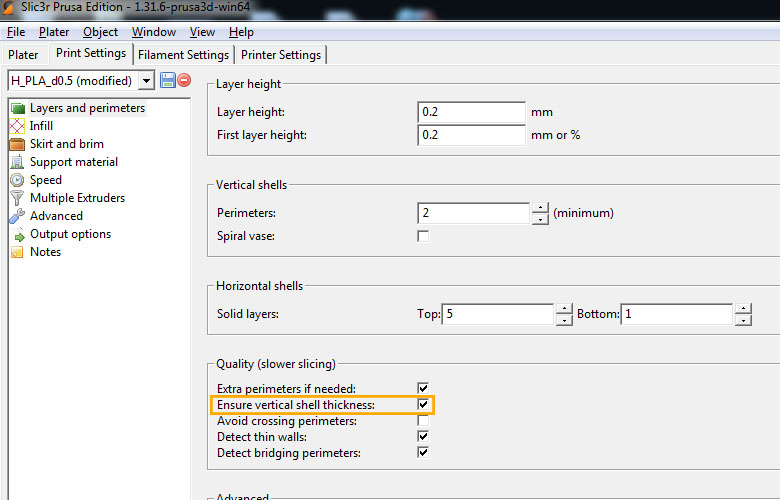
Task: Decrease Perimeters with the down arrow
Action: 540,219
